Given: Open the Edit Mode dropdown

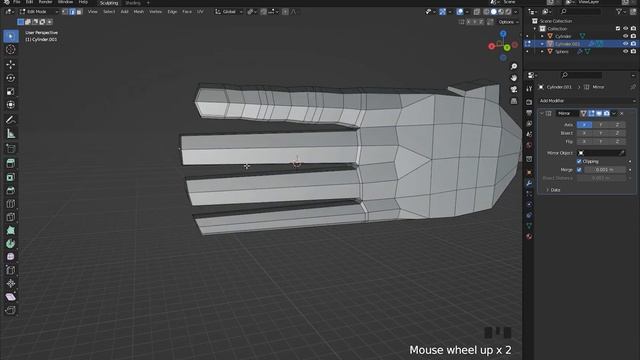Looking at the screenshot, I should pyautogui.click(x=38, y=12).
